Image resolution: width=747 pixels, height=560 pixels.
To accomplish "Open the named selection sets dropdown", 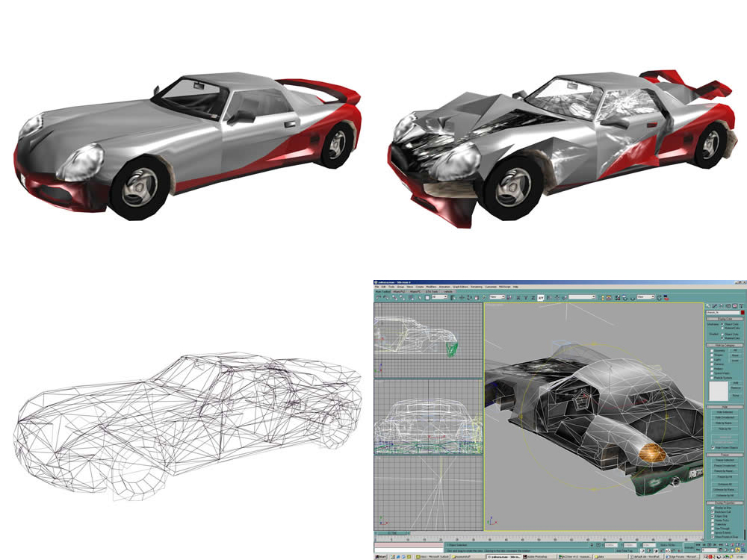I will pos(582,296).
